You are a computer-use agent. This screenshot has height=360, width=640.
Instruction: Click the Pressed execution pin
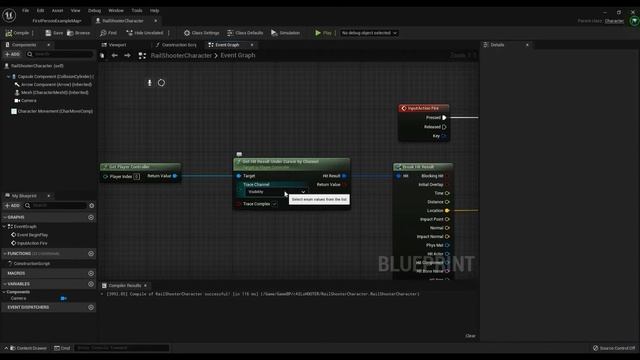pos(444,118)
